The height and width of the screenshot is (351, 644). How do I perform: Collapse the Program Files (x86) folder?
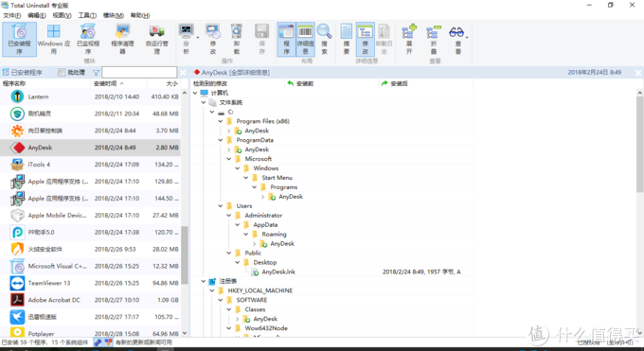221,121
